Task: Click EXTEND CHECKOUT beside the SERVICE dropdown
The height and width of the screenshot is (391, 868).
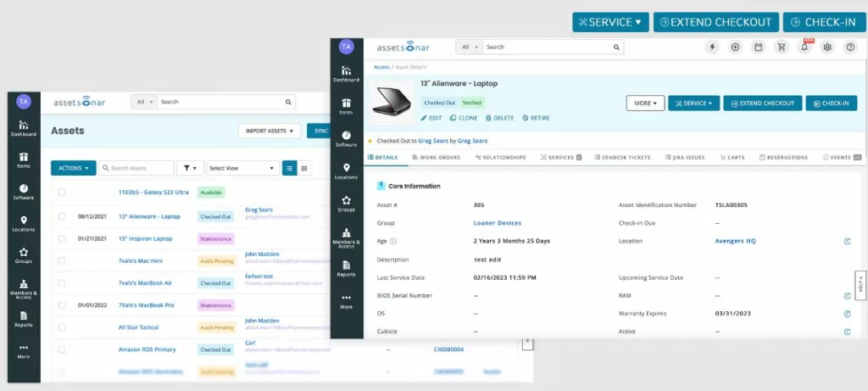Action: (x=762, y=103)
